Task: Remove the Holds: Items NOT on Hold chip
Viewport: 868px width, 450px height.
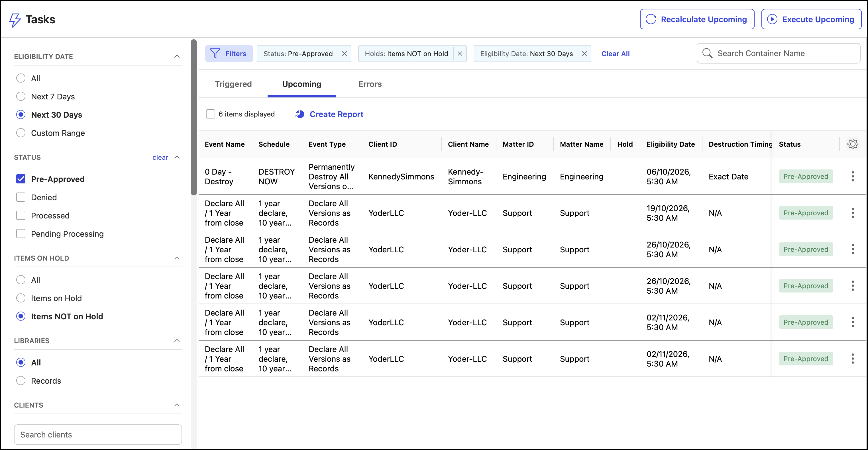Action: (x=460, y=54)
